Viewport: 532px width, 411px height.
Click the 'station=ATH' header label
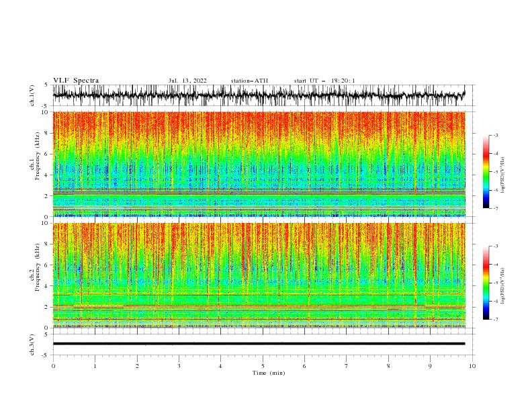(x=249, y=81)
